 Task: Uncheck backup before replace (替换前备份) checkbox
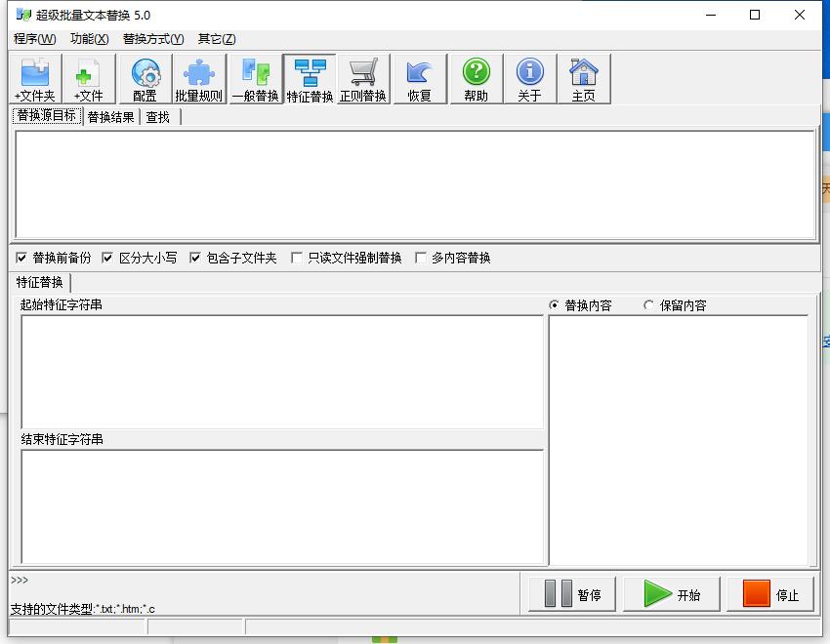click(x=21, y=259)
